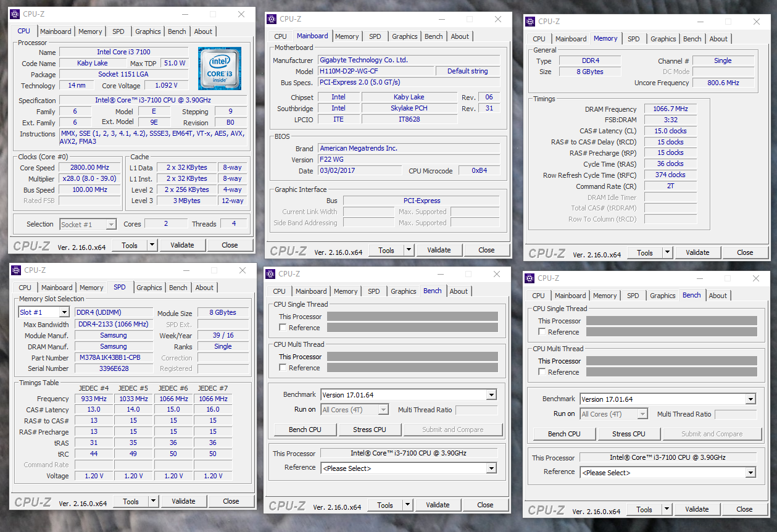The height and width of the screenshot is (532, 777).
Task: Switch to Mainboard tab in CPU window
Action: point(56,31)
